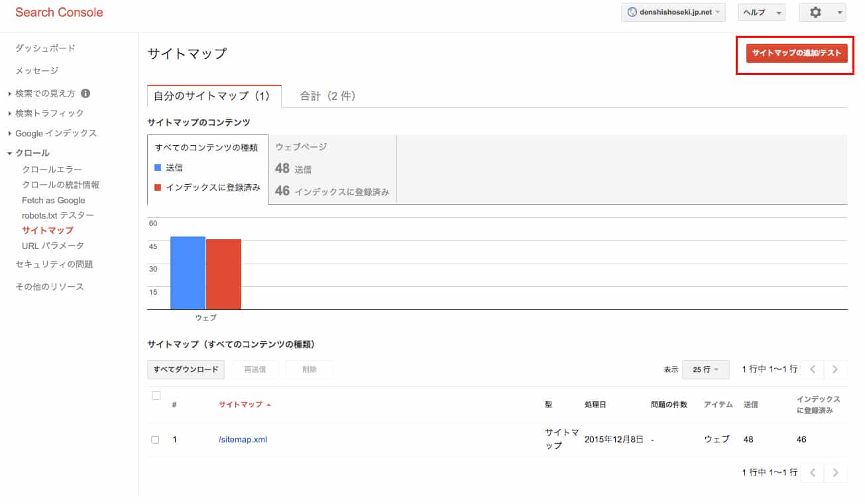Open the settings gear menu

point(822,13)
